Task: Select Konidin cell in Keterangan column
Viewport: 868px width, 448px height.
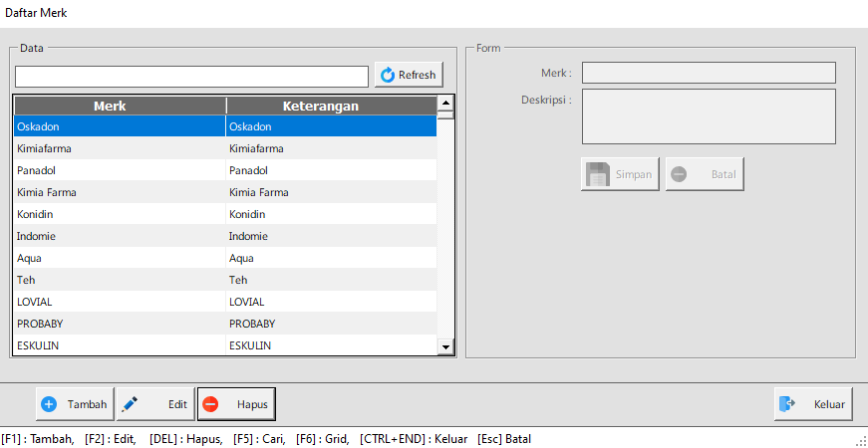Action: (x=332, y=214)
